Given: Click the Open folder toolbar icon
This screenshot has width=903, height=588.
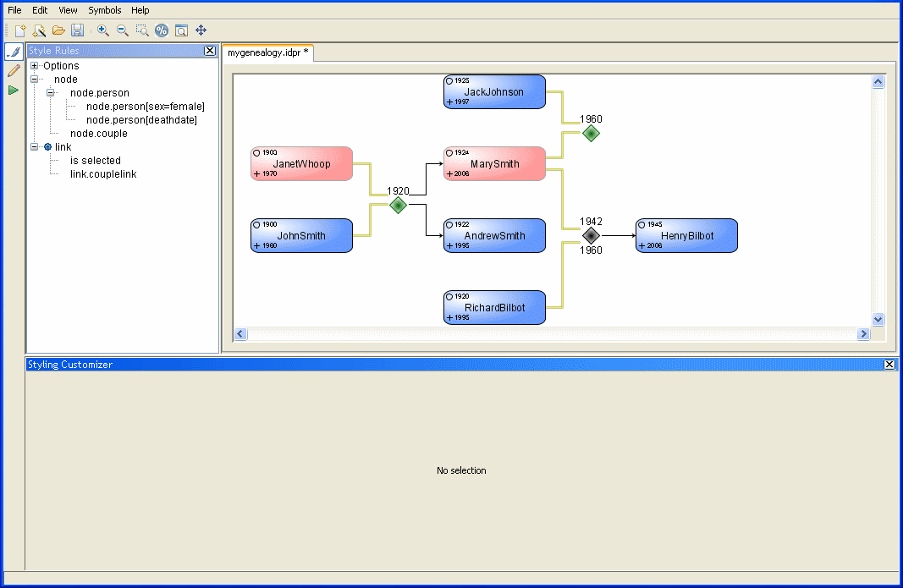Looking at the screenshot, I should 58,30.
